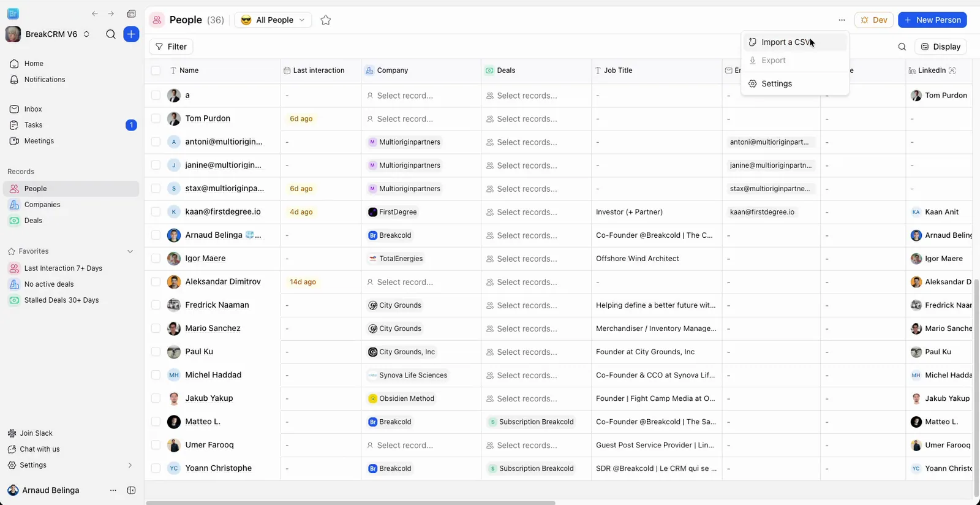
Task: Click the New Person button
Action: (x=932, y=20)
